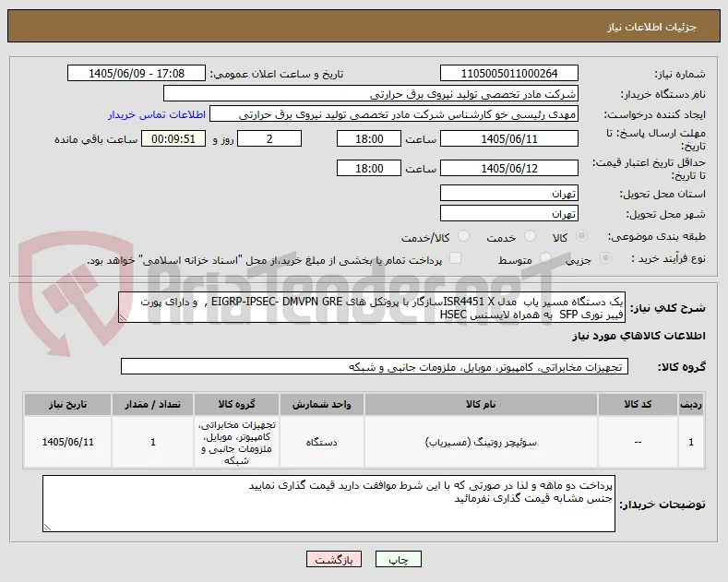Click the شماره نیاز field 1105005011000264
This screenshot has width=728, height=582.
[x=508, y=74]
